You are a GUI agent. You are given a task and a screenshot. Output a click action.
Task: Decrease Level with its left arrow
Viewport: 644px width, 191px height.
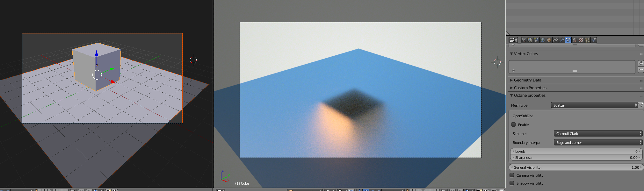click(513, 152)
